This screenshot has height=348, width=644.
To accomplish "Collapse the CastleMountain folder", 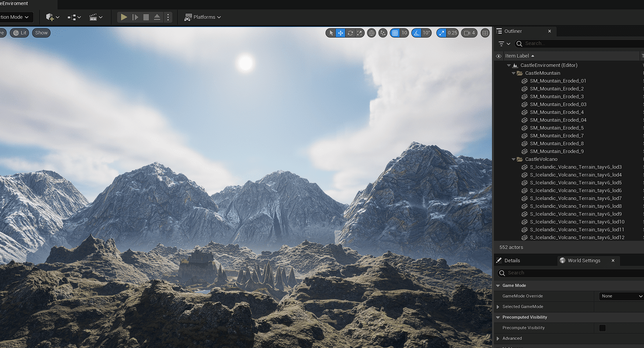I will pyautogui.click(x=514, y=73).
